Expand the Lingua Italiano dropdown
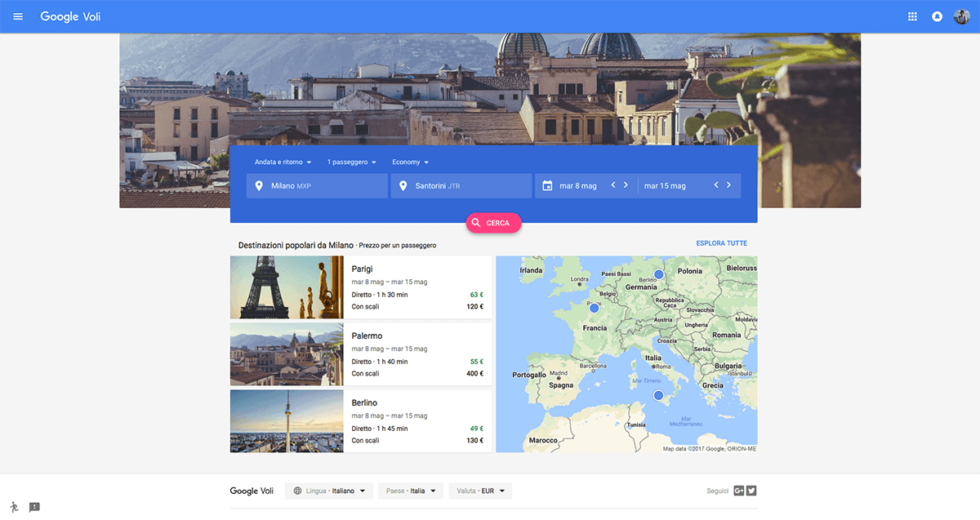 click(x=329, y=491)
